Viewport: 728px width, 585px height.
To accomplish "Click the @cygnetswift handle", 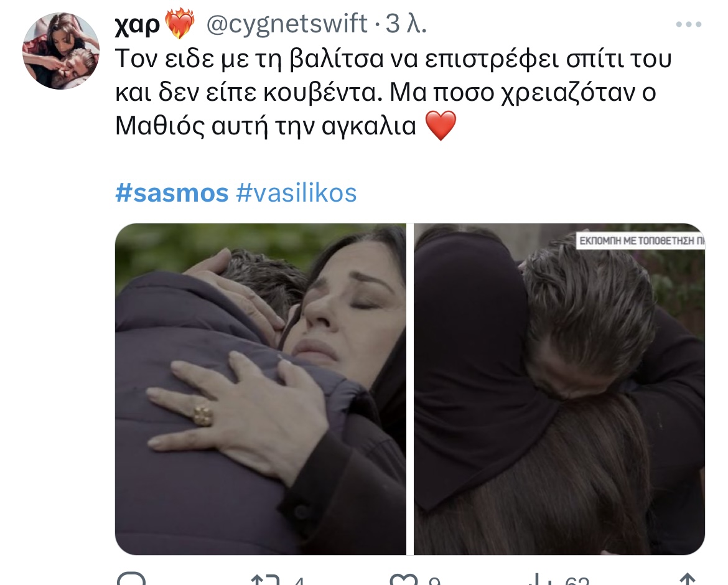I will click(286, 23).
